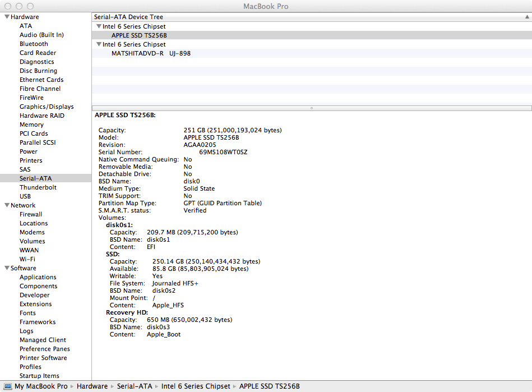Select Volumes under Network
Screen dimensions: 532x392
pos(32,241)
